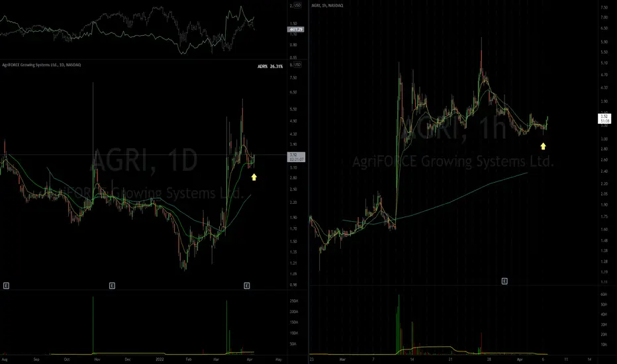Click the 'May' label on daily time axis
This screenshot has height=364, width=617.
[279, 359]
